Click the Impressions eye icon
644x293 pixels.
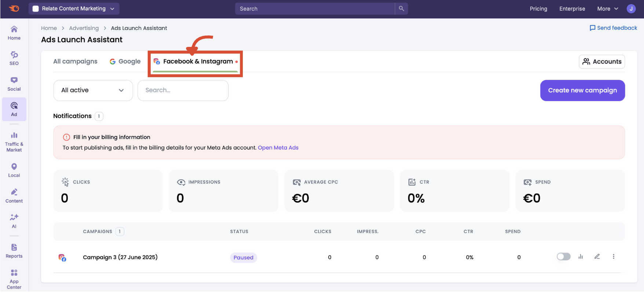181,182
